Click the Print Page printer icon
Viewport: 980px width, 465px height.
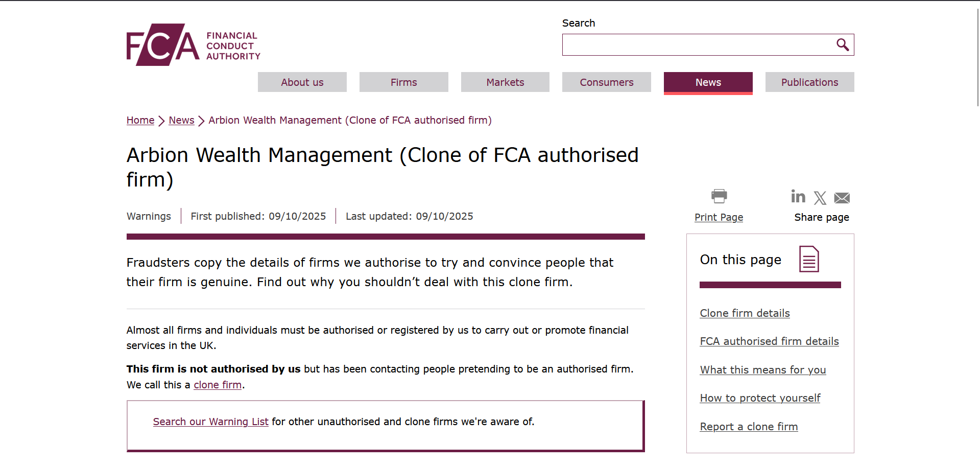719,196
